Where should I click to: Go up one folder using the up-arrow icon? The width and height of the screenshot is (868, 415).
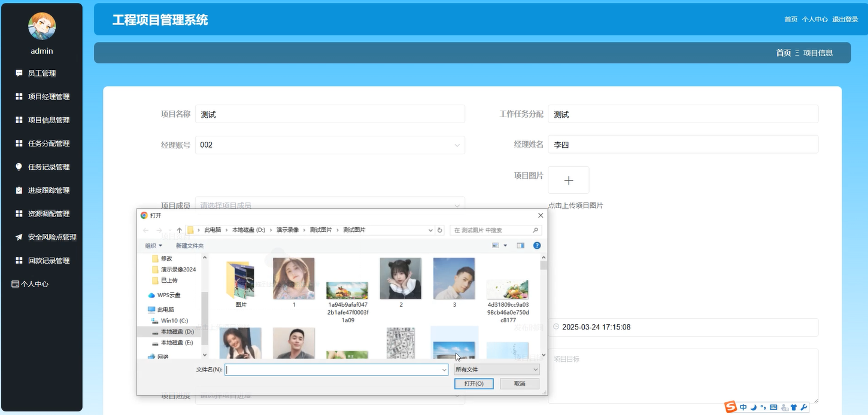coord(179,229)
